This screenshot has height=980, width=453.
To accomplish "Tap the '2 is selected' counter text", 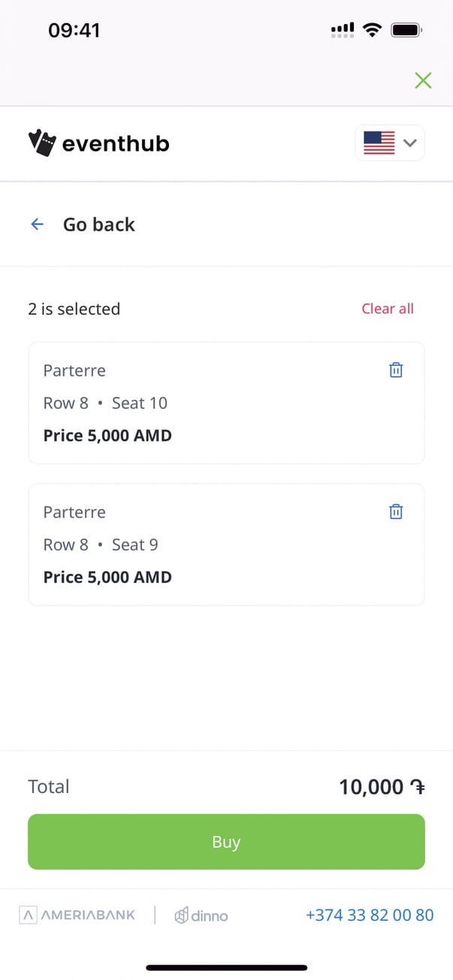I will [x=74, y=309].
